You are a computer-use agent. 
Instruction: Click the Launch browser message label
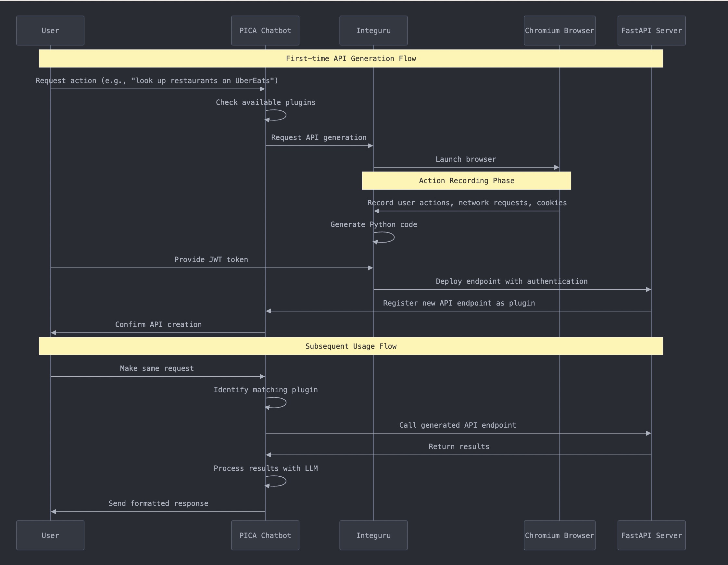[466, 159]
